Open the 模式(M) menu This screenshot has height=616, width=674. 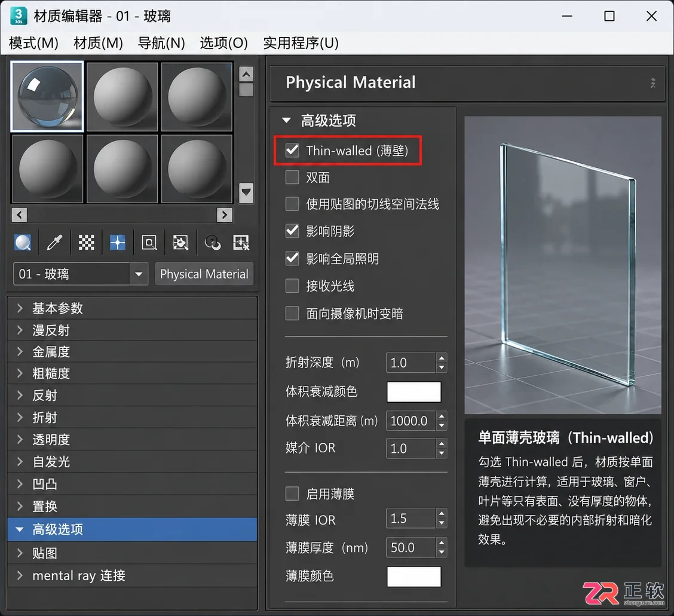pos(33,43)
